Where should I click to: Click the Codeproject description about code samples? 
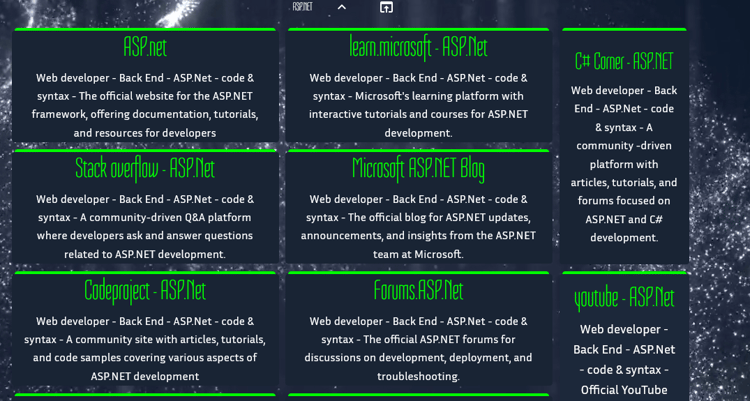click(x=145, y=348)
